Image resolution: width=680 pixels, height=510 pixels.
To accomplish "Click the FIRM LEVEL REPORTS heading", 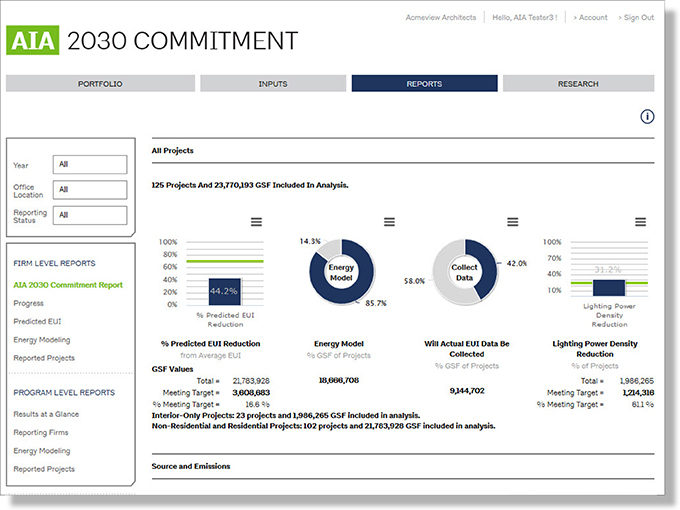I will click(x=54, y=263).
